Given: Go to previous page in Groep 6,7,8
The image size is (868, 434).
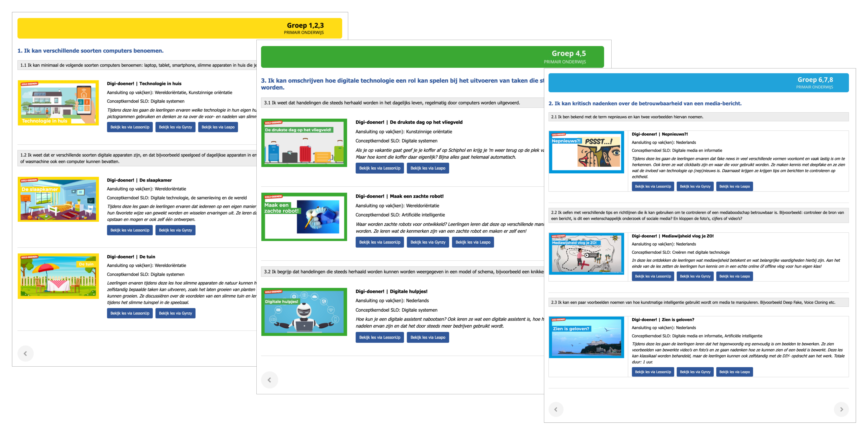Looking at the screenshot, I should (556, 409).
